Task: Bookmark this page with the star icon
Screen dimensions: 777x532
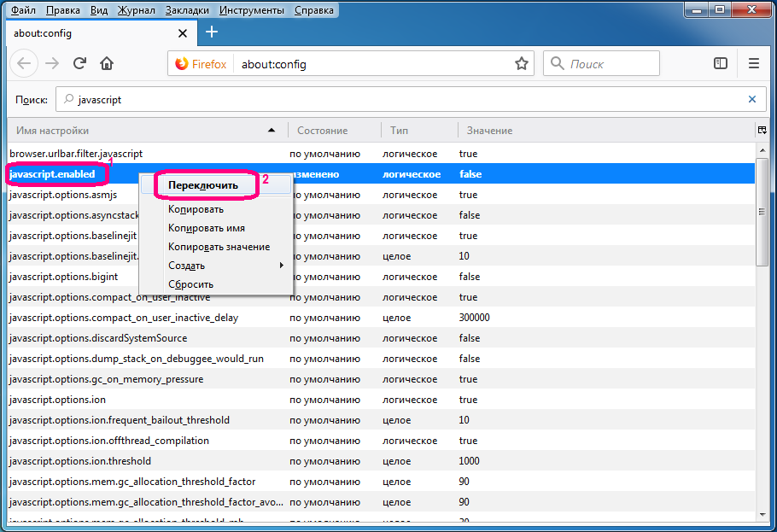Action: pyautogui.click(x=521, y=64)
